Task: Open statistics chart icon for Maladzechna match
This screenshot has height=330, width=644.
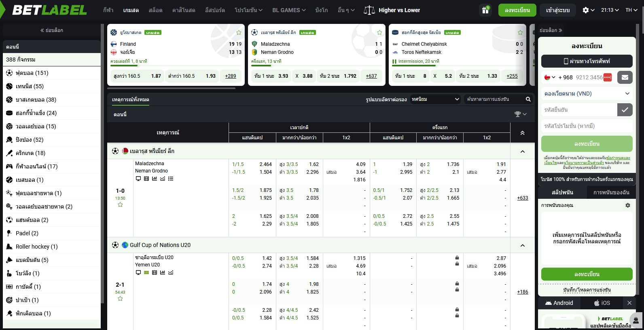Action: point(155,179)
